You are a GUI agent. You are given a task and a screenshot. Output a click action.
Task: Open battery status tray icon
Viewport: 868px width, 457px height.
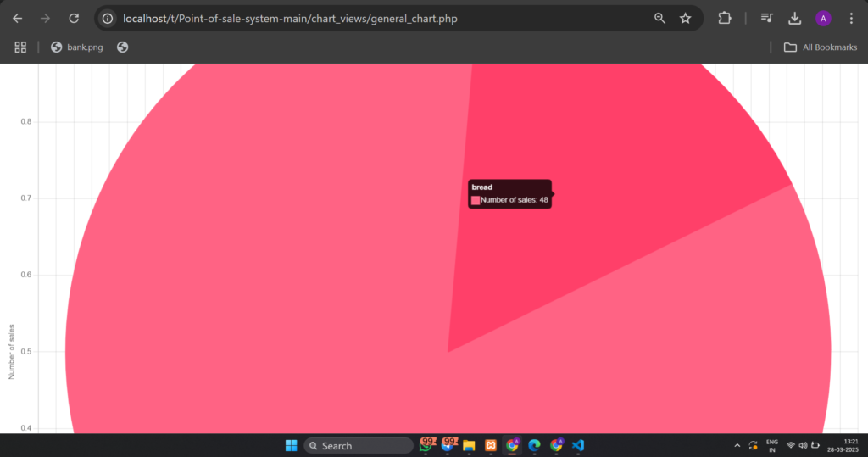(x=815, y=445)
